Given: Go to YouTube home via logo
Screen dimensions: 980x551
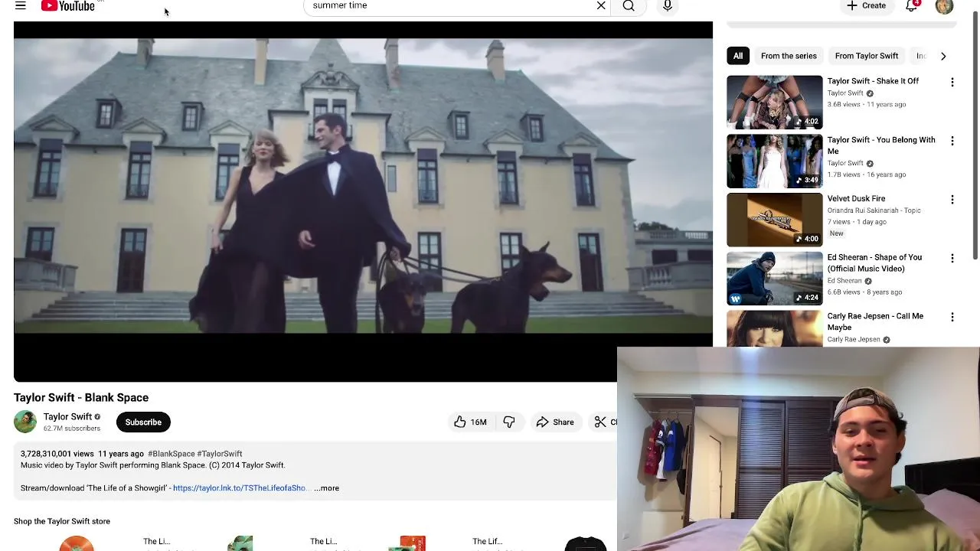Looking at the screenshot, I should click(68, 6).
